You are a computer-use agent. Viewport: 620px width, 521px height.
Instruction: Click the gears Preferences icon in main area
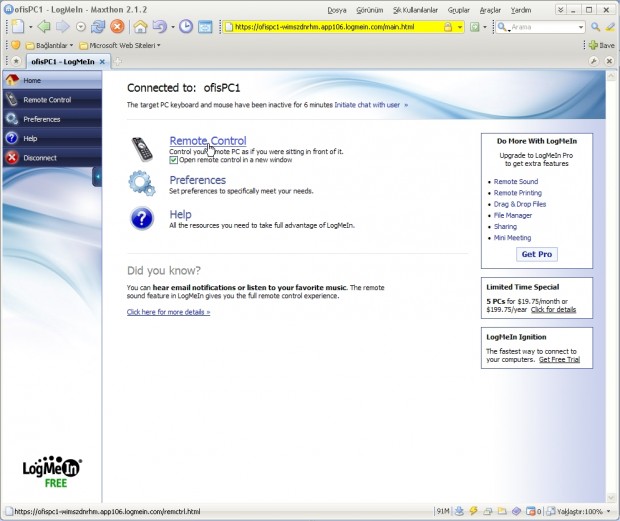[x=142, y=183]
